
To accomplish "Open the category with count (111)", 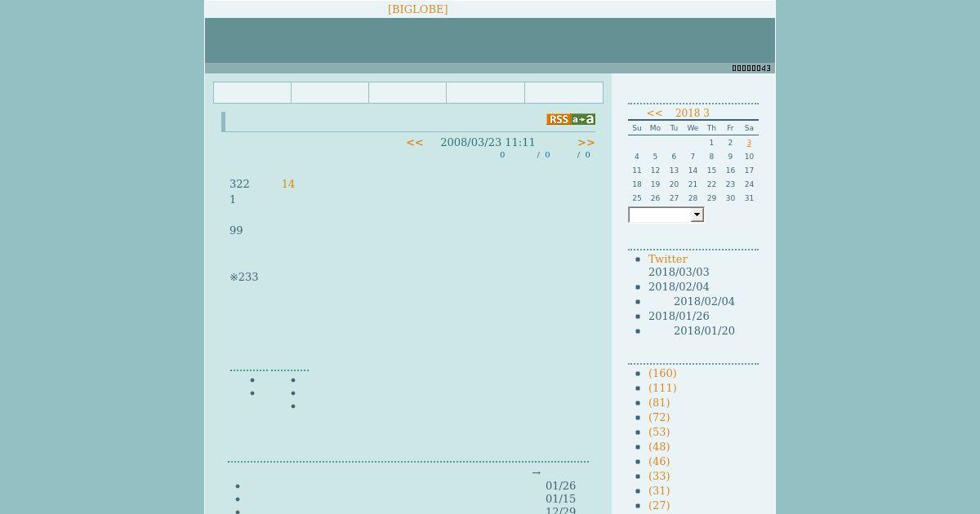I will (x=662, y=388).
